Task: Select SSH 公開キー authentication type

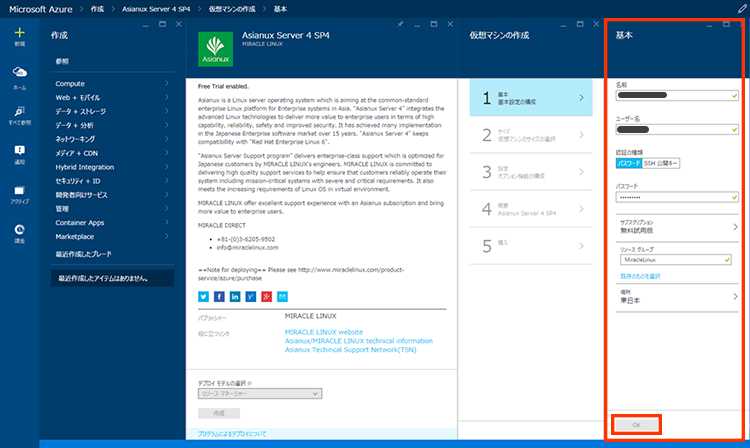Action: (661, 162)
